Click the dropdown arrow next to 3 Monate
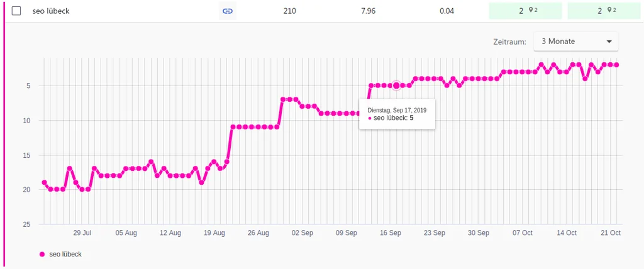The image size is (644, 269). [x=609, y=41]
